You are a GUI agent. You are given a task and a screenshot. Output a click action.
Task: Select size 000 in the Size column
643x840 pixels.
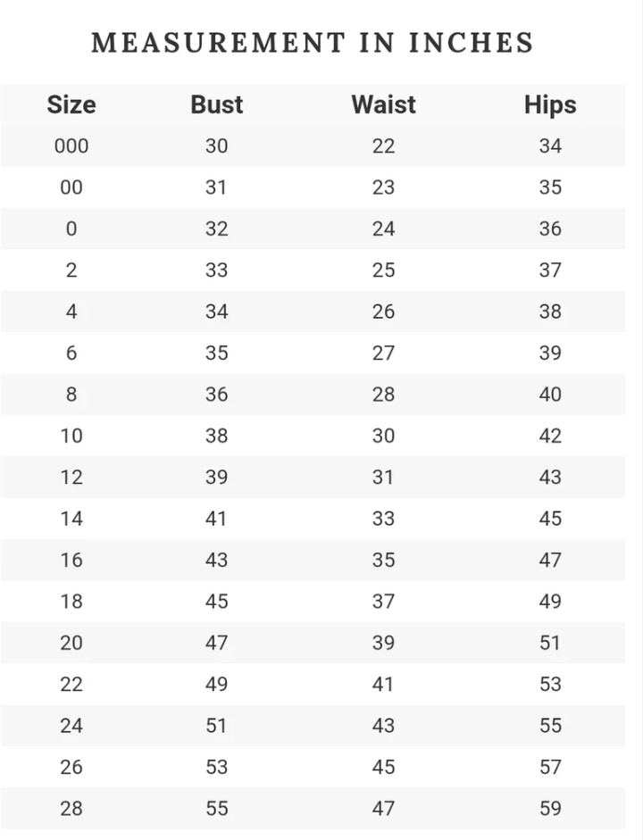point(71,146)
